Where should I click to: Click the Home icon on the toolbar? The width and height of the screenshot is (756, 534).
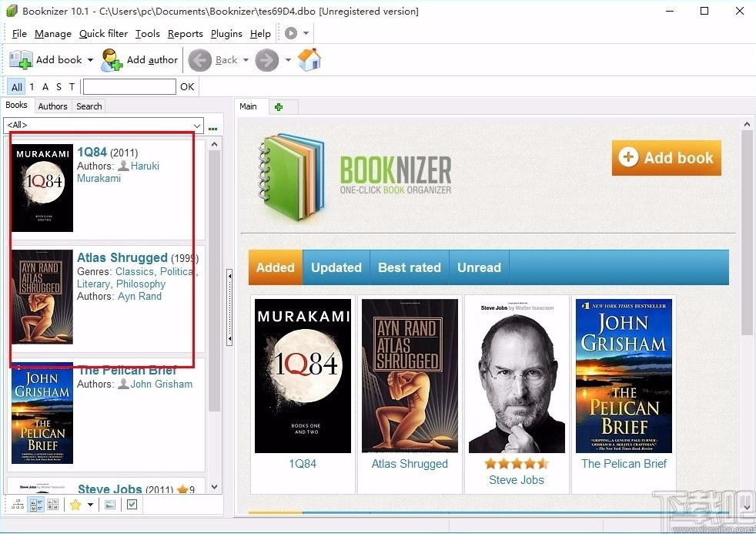pyautogui.click(x=309, y=59)
